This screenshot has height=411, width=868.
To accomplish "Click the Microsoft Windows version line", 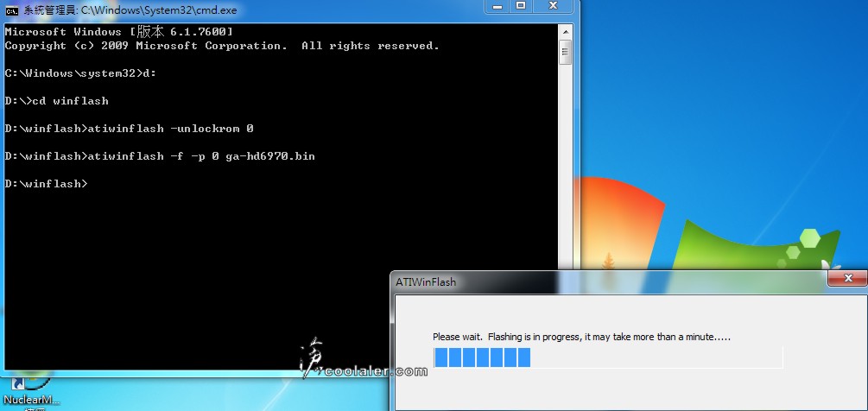I will pyautogui.click(x=118, y=32).
